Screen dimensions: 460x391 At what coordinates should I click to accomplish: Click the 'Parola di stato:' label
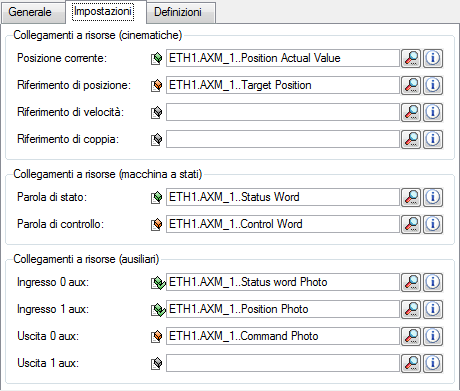click(x=52, y=197)
